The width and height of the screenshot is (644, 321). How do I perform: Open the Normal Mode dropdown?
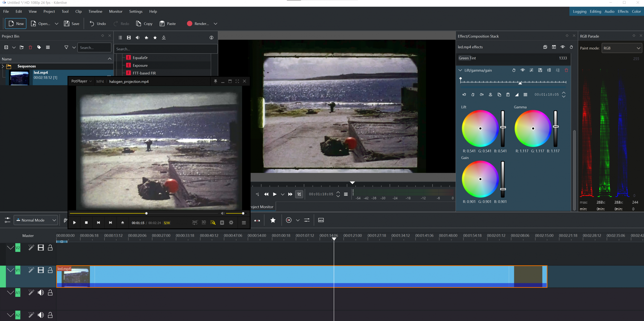click(36, 220)
